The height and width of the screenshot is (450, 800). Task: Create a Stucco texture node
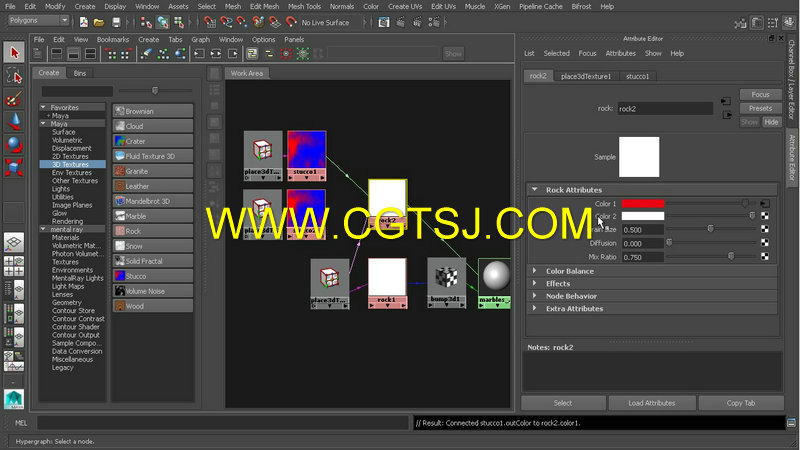[x=153, y=276]
